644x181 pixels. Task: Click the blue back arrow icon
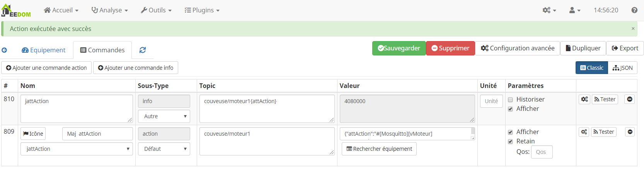pyautogui.click(x=4, y=50)
